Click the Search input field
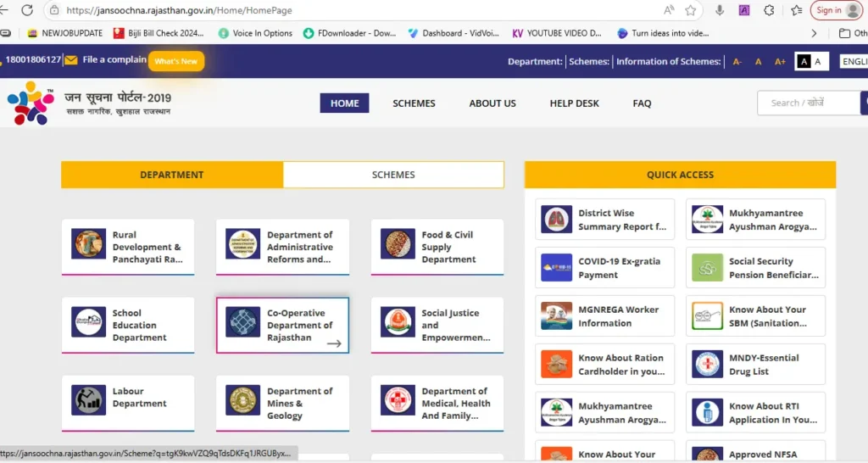Screen dimensions: 868x463 point(805,103)
